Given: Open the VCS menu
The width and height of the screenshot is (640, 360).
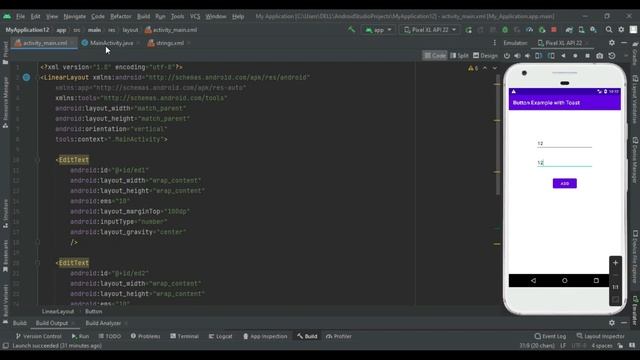Looking at the screenshot, I should click(195, 16).
